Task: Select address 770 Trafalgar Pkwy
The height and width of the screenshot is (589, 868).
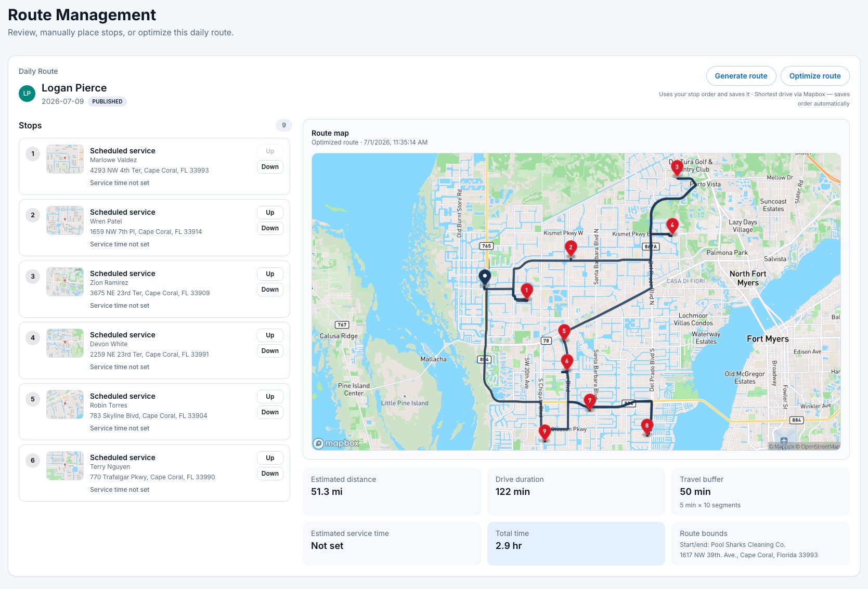Action: pos(152,477)
